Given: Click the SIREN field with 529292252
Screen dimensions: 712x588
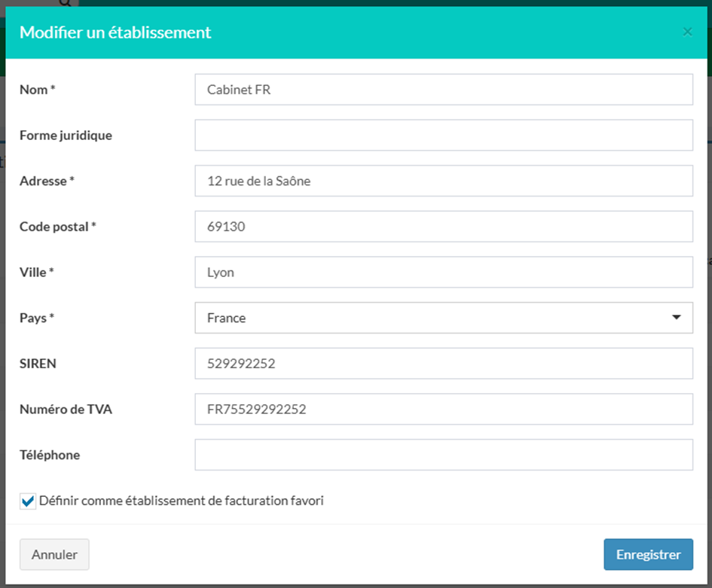Looking at the screenshot, I should (x=443, y=364).
